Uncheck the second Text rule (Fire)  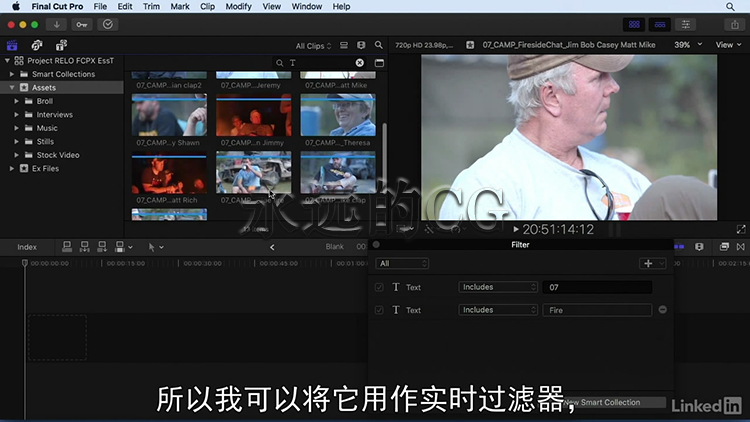[x=379, y=310]
